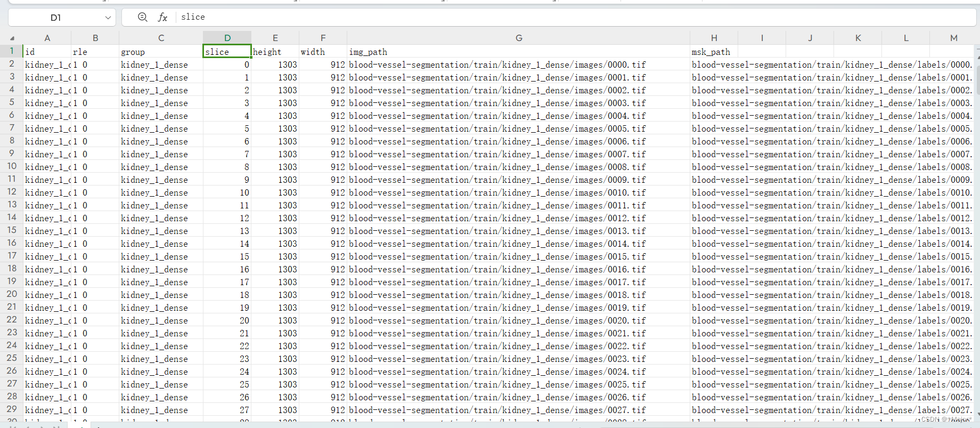Image resolution: width=980 pixels, height=428 pixels.
Task: Click the selected 'slice' header cell
Action: click(x=227, y=52)
